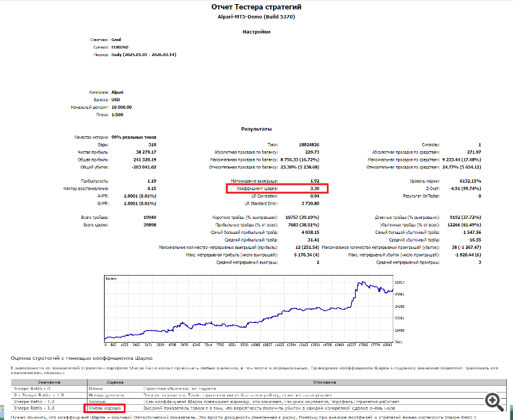Click the 'Настройки' section heading
The width and height of the screenshot is (513, 420).
click(x=256, y=31)
